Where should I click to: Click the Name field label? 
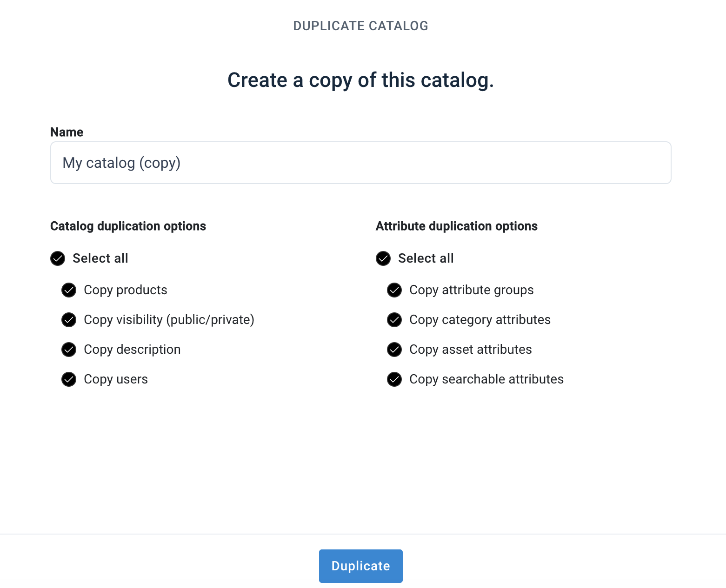coord(67,132)
